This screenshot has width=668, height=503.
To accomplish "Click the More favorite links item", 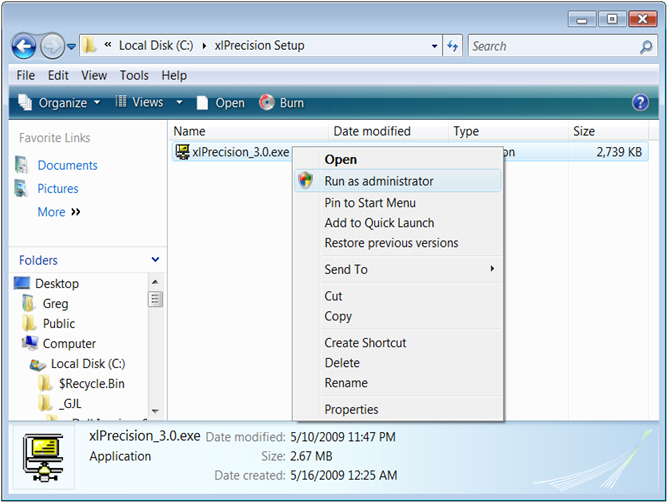I will pyautogui.click(x=58, y=212).
